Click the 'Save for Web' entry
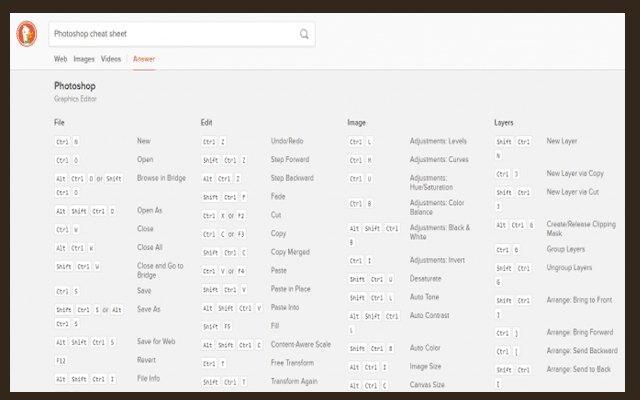640x400 pixels. coord(158,343)
